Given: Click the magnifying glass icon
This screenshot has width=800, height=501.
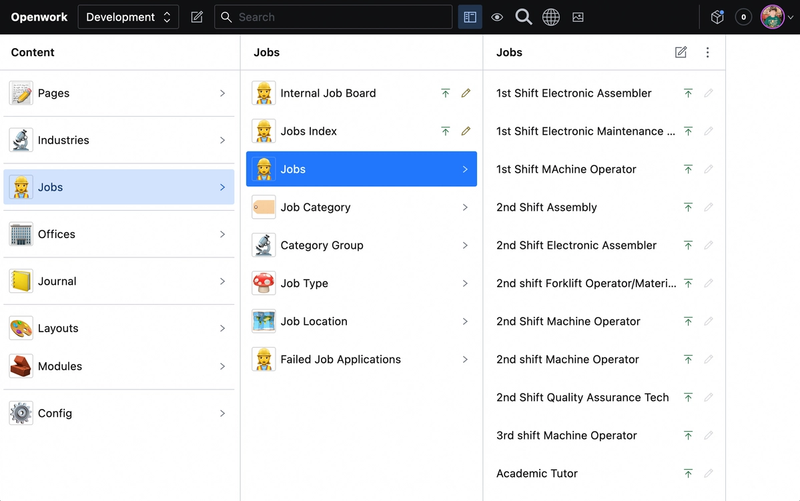Looking at the screenshot, I should point(523,17).
